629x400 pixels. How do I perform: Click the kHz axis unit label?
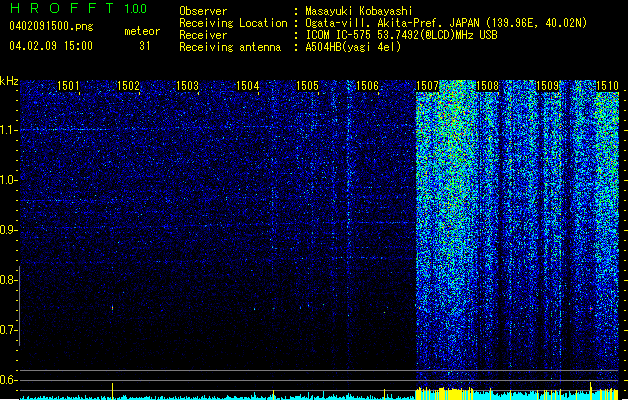tap(9, 81)
